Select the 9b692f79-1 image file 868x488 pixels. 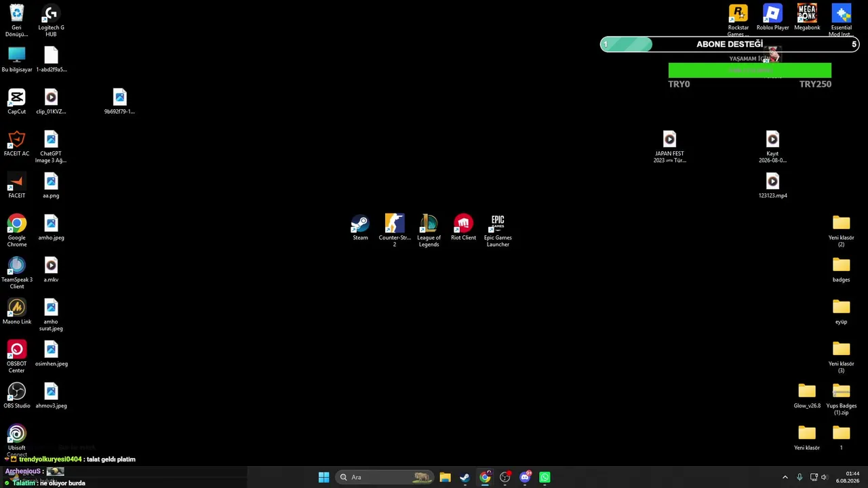click(x=119, y=102)
